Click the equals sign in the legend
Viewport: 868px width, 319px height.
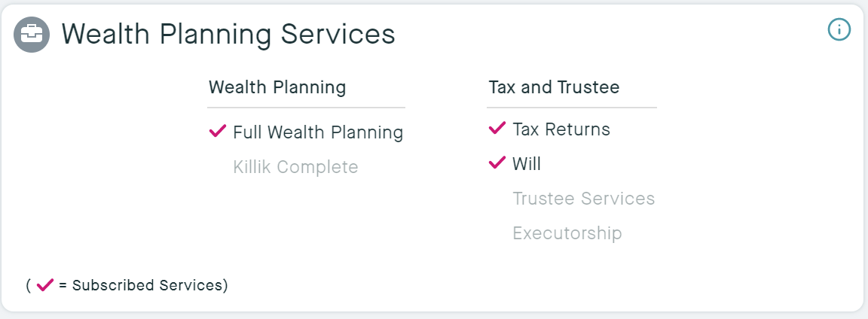coord(63,285)
